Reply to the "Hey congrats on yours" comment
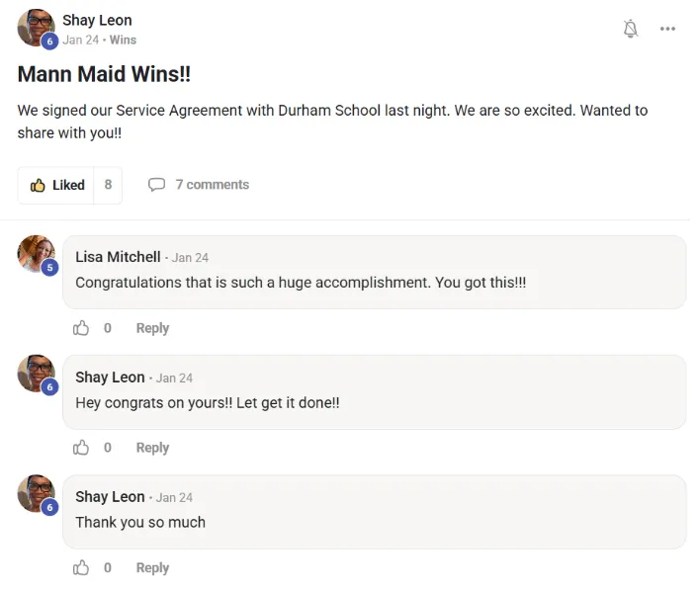This screenshot has height=589, width=700. point(152,448)
